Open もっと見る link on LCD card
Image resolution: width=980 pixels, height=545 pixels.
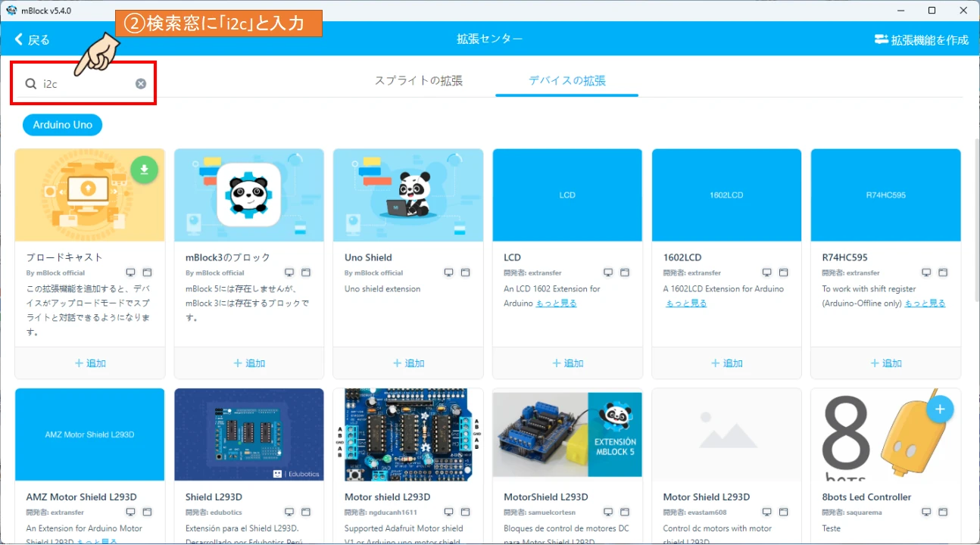pyautogui.click(x=557, y=303)
